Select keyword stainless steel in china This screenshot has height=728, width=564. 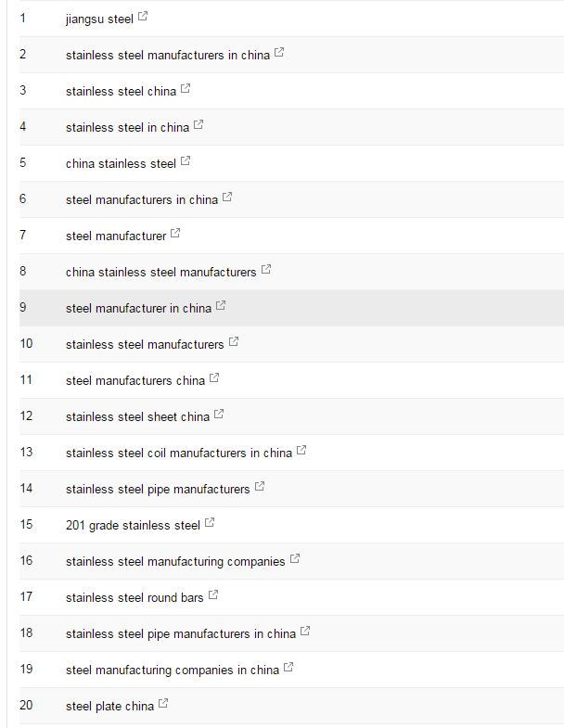(127, 128)
